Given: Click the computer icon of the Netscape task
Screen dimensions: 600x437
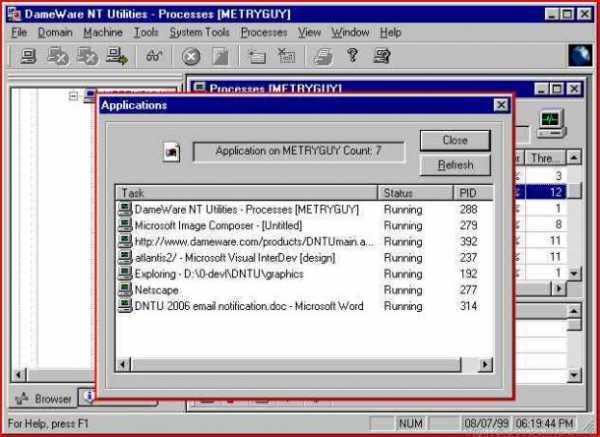Looking at the screenshot, I should (125, 290).
